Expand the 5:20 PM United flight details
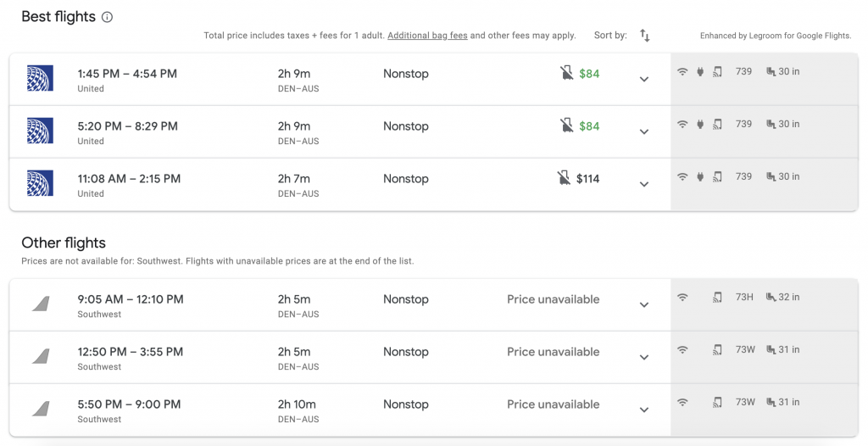 (x=644, y=132)
